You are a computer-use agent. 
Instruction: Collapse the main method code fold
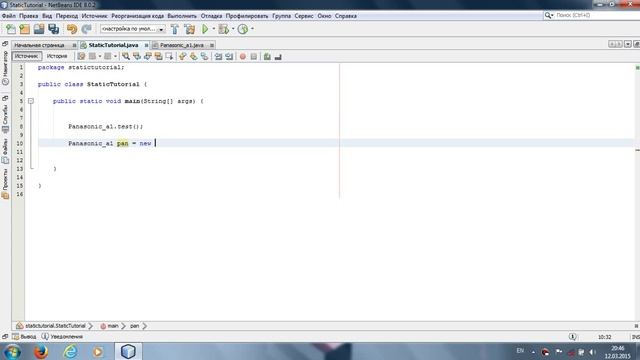pyautogui.click(x=31, y=101)
